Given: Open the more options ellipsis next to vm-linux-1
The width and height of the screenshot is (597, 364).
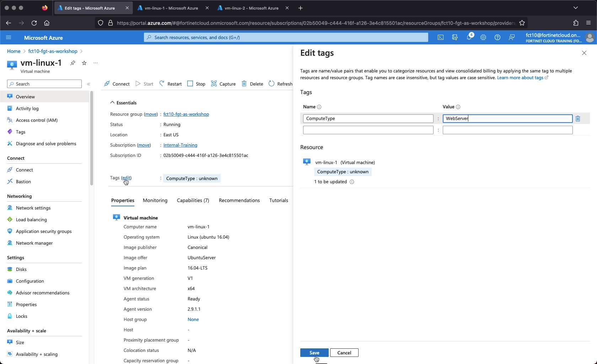Looking at the screenshot, I should tap(96, 63).
